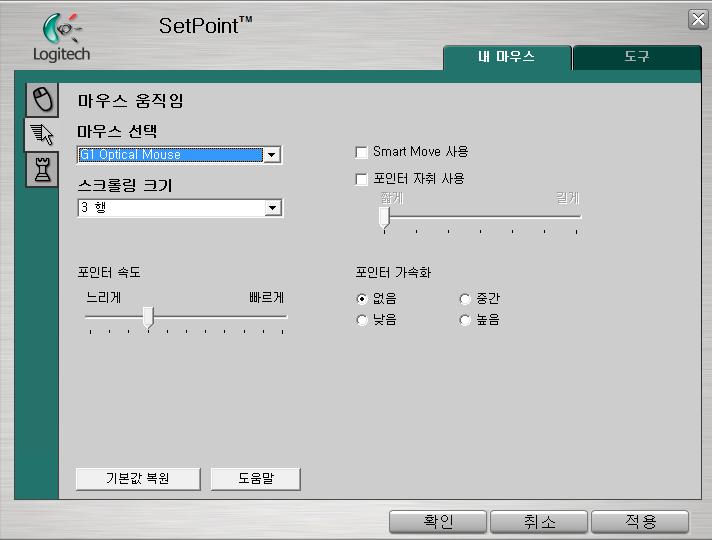Apply changes with the 적용 button
Viewport: 712px width, 540px height.
(640, 521)
